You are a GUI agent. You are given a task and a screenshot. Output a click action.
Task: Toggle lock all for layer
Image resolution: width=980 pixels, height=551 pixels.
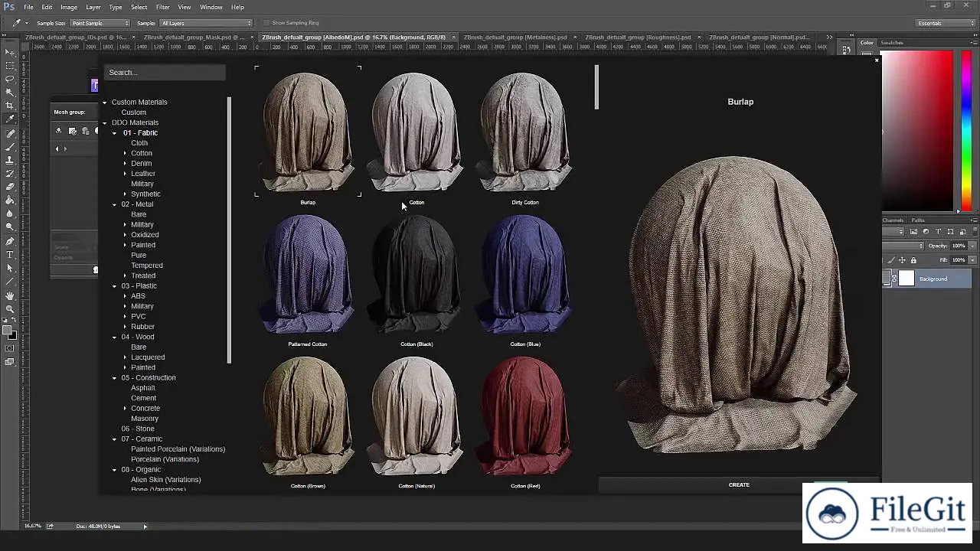click(x=913, y=260)
